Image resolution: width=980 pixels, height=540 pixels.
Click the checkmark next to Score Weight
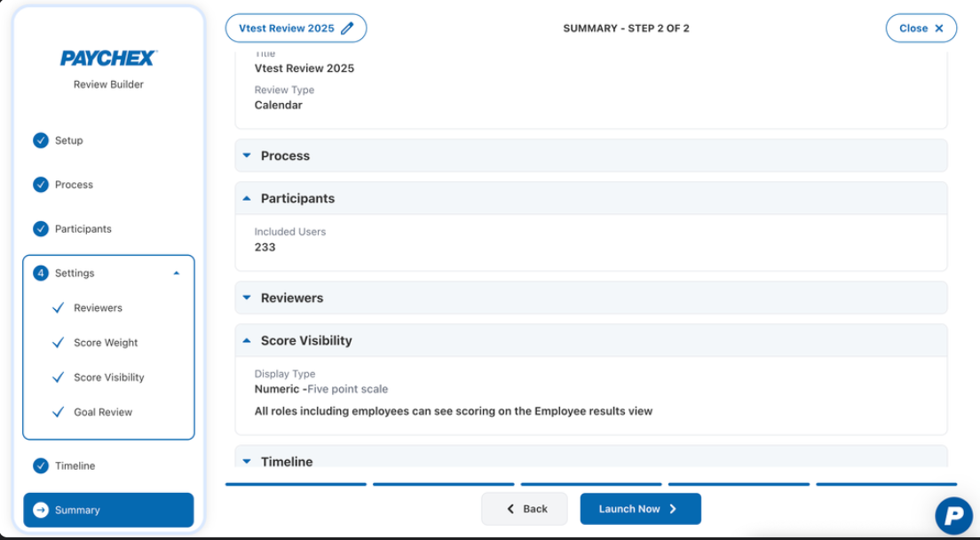[58, 343]
